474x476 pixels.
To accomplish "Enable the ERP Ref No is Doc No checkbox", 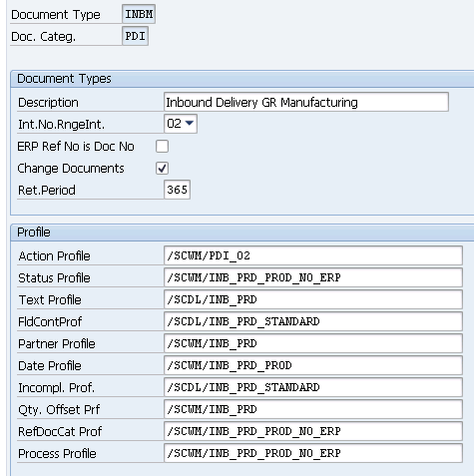I will pos(162,146).
